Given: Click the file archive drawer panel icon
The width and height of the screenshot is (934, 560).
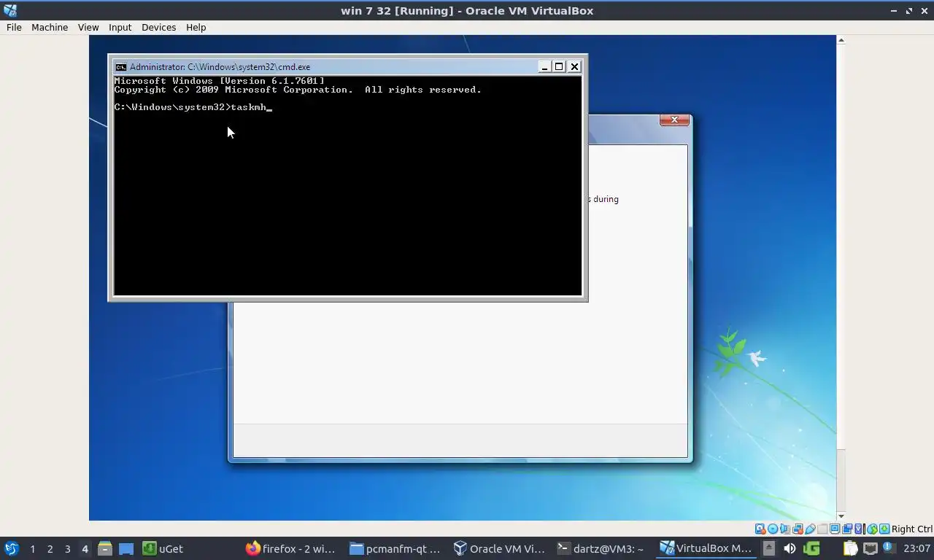Looking at the screenshot, I should tap(105, 548).
